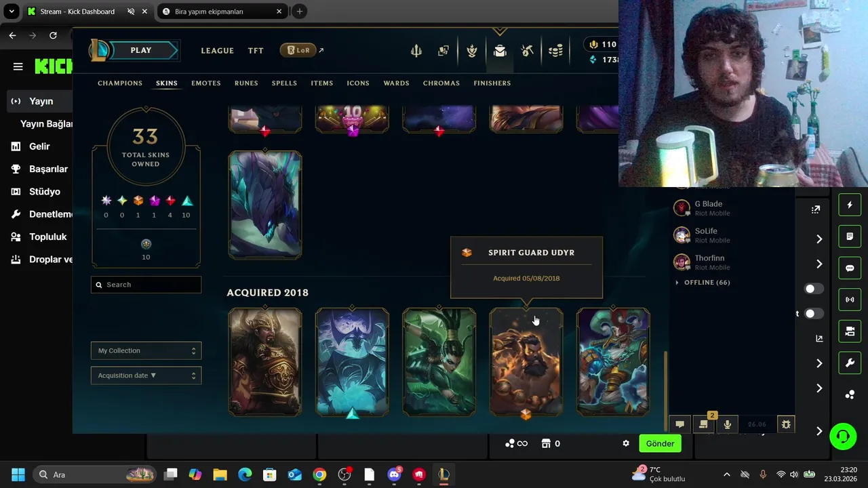This screenshot has height=488, width=868.
Task: Open G Blade friend entry
Action: (x=732, y=208)
